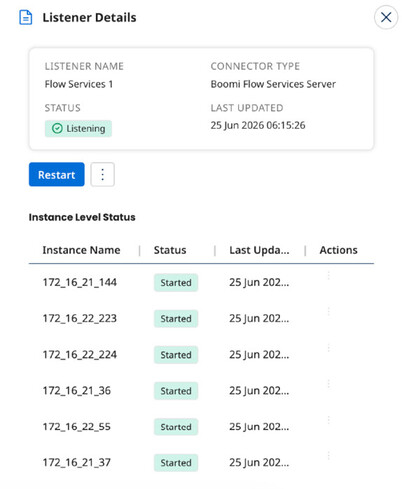The image size is (402, 489).
Task: Click last updated date for 172_16_22_223
Action: (259, 318)
